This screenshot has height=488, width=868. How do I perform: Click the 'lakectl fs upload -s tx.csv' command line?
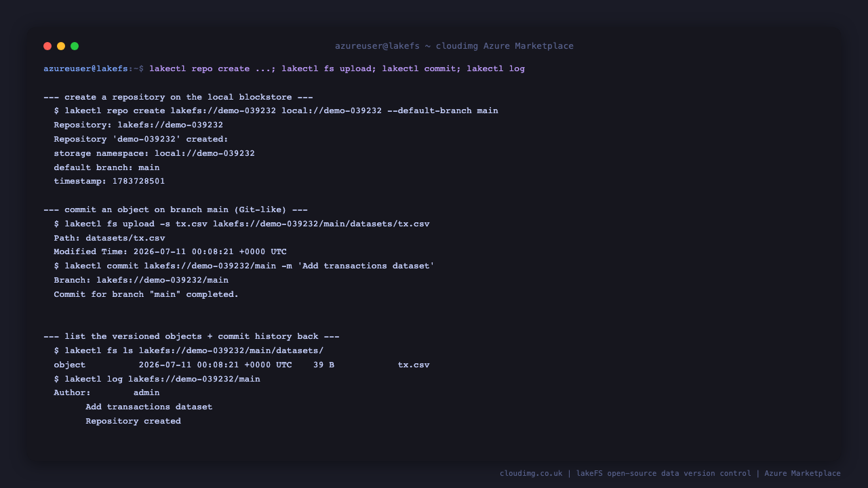[242, 224]
